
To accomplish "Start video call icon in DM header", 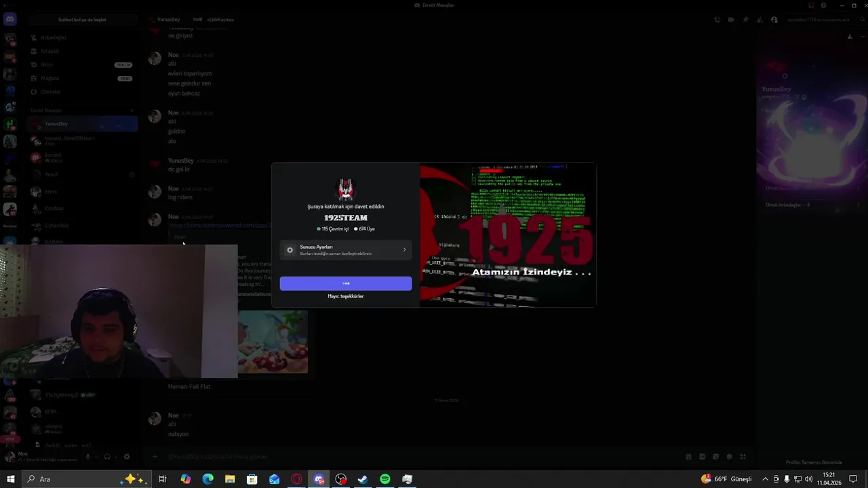I will (x=731, y=20).
